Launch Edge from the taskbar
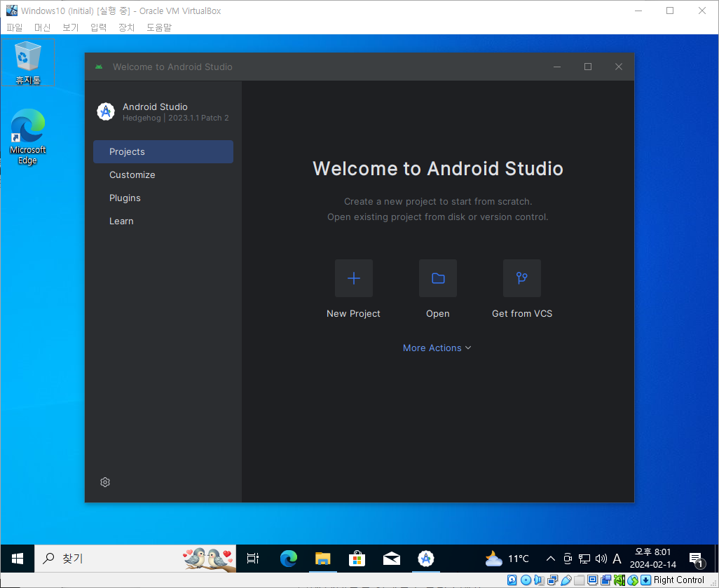This screenshot has height=588, width=719. tap(289, 558)
